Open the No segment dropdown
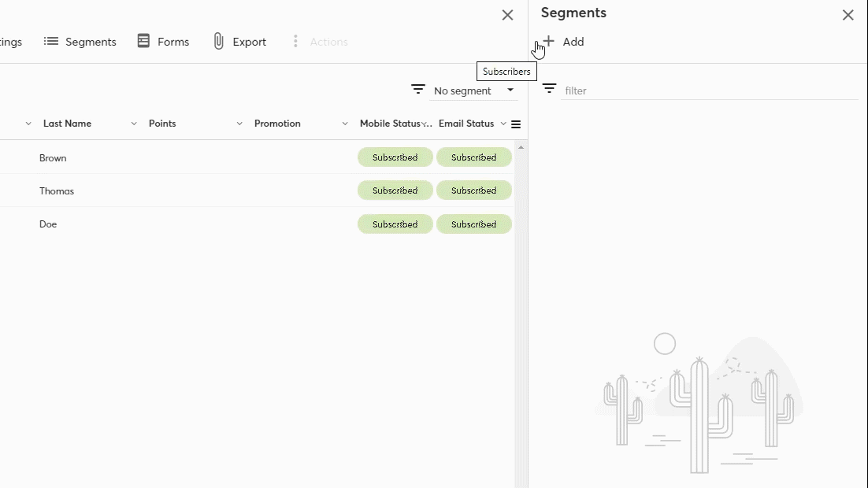Image resolution: width=868 pixels, height=488 pixels. pyautogui.click(x=474, y=91)
